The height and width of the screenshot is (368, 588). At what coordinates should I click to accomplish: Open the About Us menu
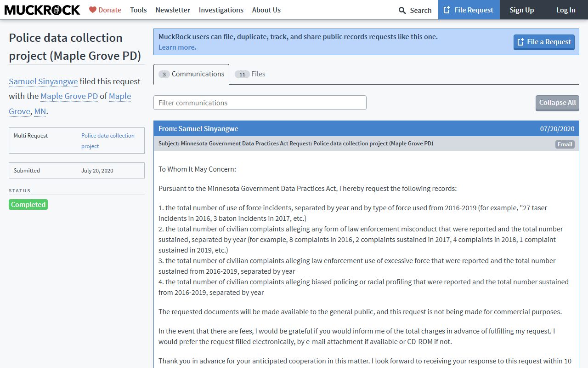tap(266, 10)
